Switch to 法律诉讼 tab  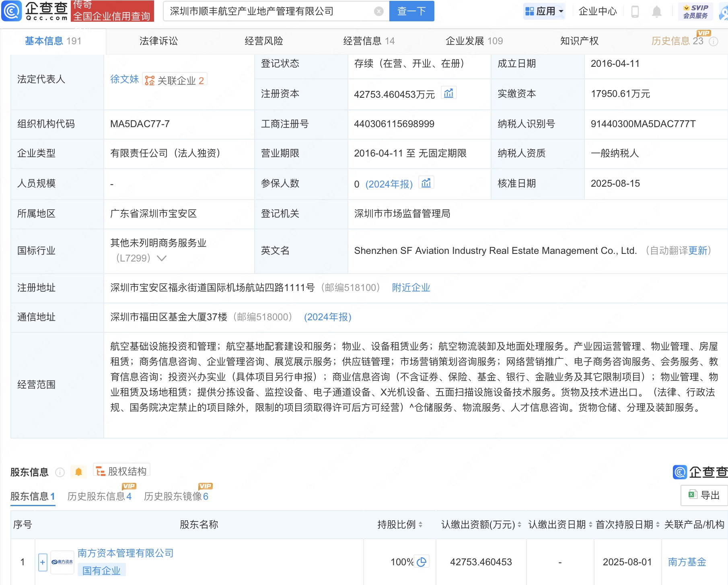click(x=159, y=41)
